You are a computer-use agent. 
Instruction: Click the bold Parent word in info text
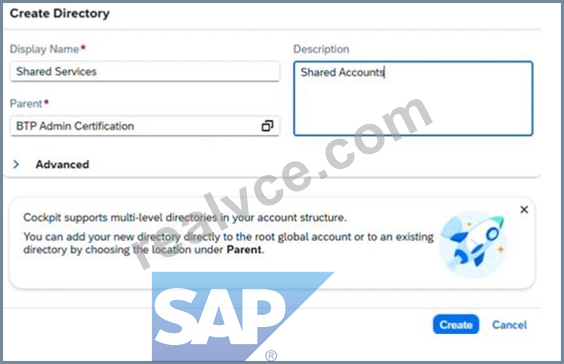[244, 250]
